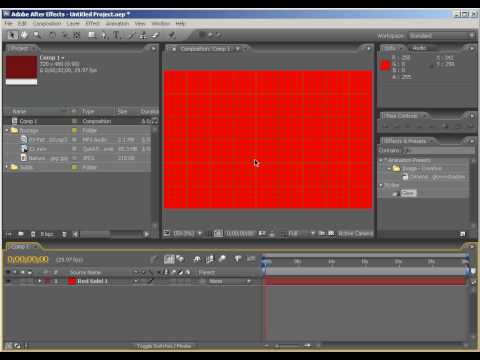Click Toggle Switches / Modes button

164,346
